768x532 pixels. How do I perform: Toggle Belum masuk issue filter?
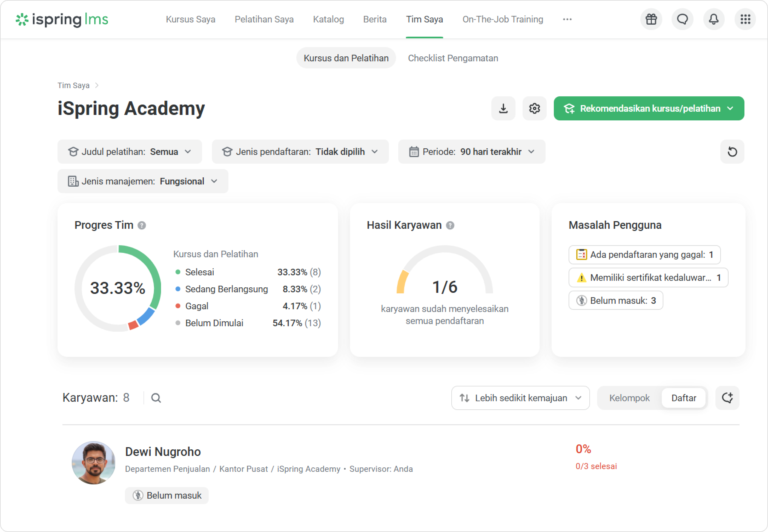tap(615, 300)
